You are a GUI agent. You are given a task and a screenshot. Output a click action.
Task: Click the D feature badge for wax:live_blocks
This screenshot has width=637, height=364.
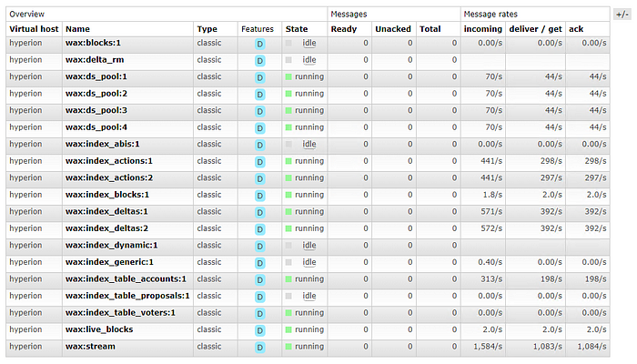point(260,330)
